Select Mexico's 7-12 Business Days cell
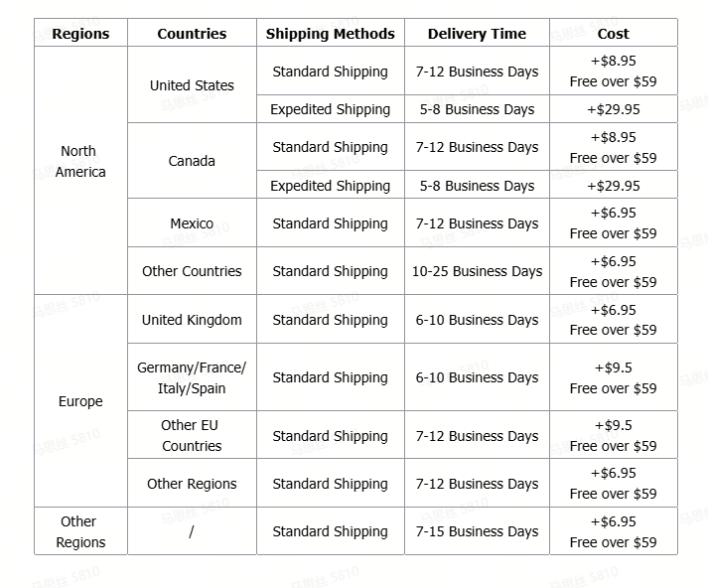 [477, 223]
